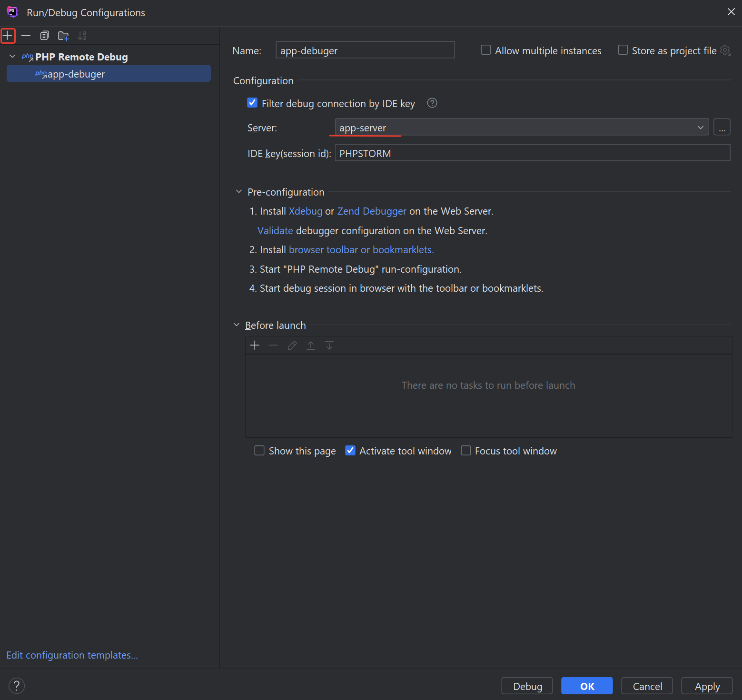Screen dimensions: 742x700
Task: Collapse the PHP Remote Debug tree node
Action: pos(12,57)
